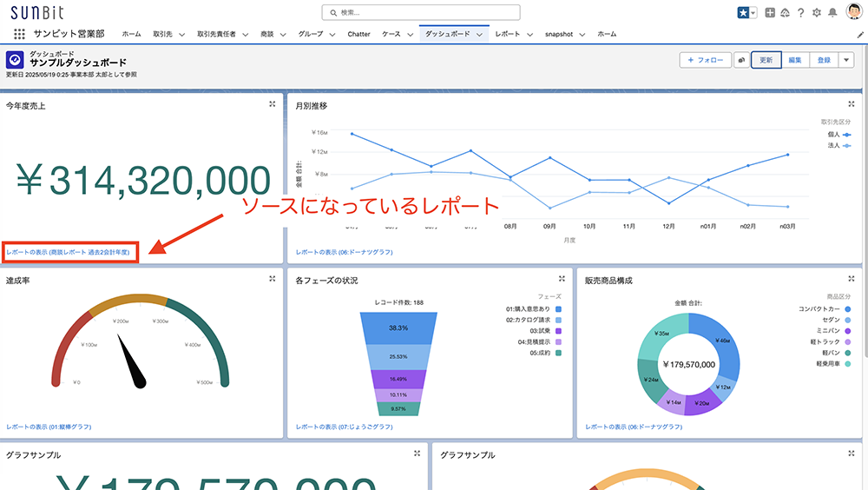Screen dimensions: 868x490
Task: Click the 38.3% funnel segment
Action: point(398,328)
